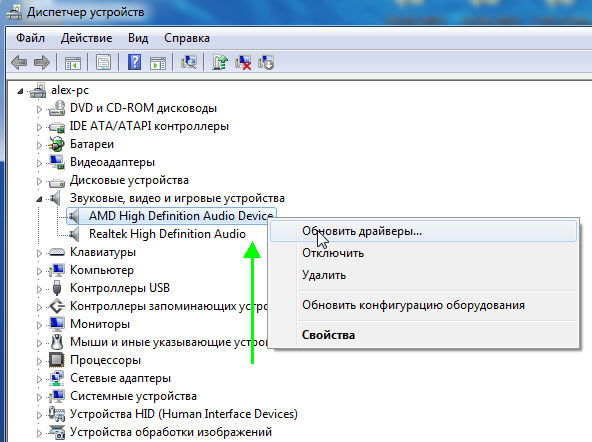Click the Uninstall device red X icon
This screenshot has height=442, width=592.
(243, 62)
